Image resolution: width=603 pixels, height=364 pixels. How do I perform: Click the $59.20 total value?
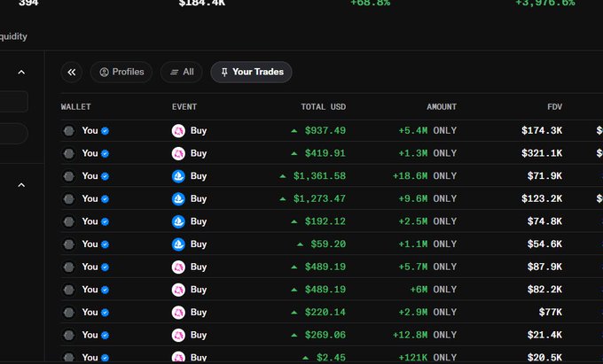pyautogui.click(x=328, y=244)
